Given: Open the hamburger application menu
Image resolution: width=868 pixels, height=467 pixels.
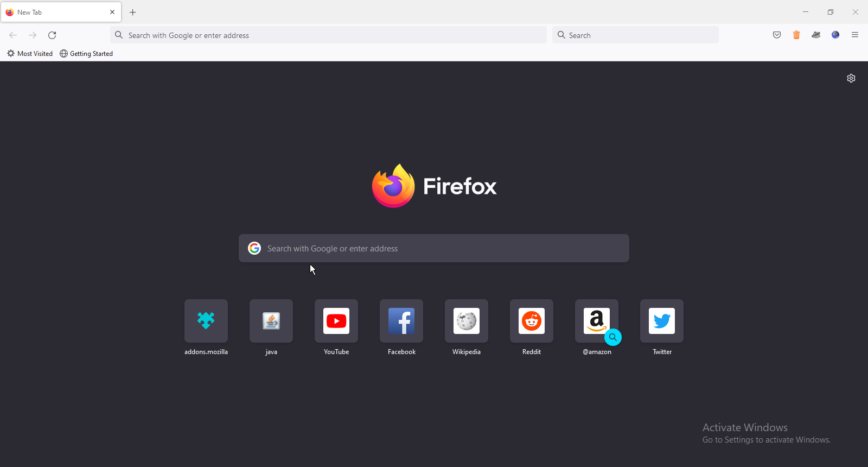Looking at the screenshot, I should coord(855,35).
